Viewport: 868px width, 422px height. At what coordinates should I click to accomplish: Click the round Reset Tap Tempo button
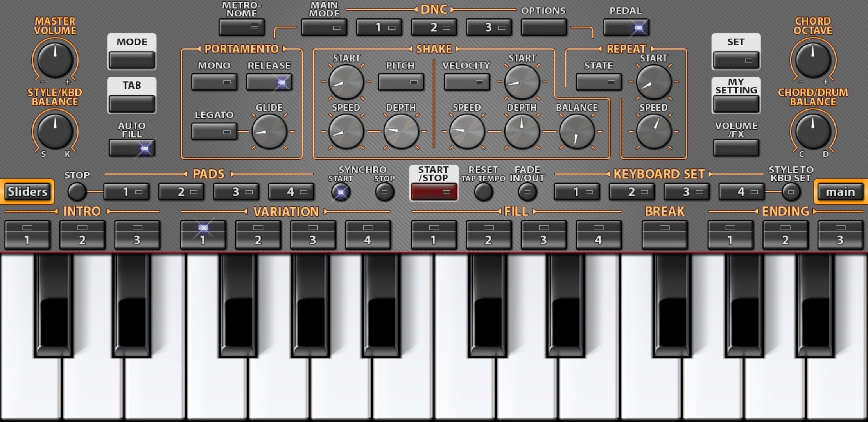tap(483, 192)
